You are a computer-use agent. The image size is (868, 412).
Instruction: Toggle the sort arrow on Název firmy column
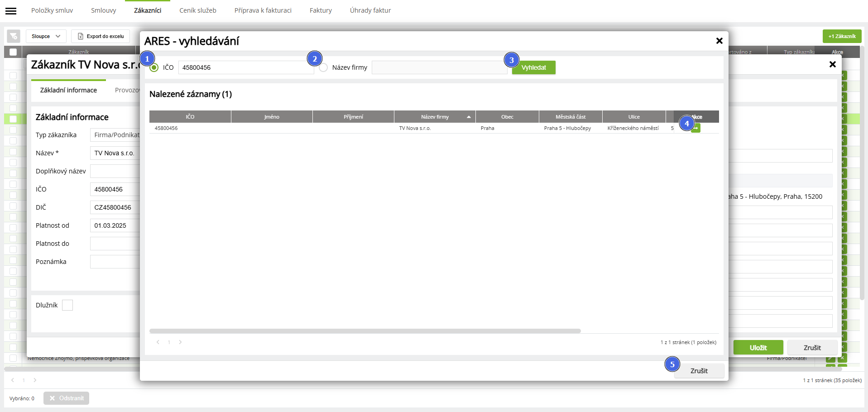pos(469,117)
